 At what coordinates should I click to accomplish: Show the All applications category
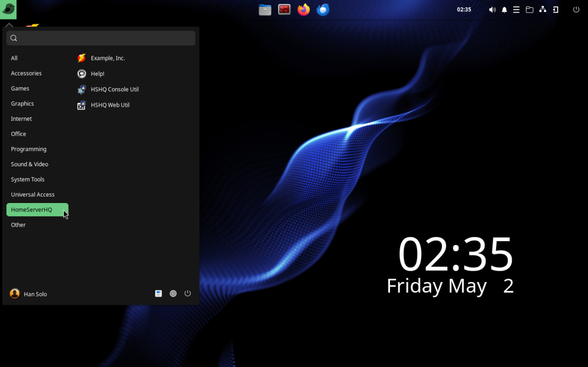coord(14,58)
